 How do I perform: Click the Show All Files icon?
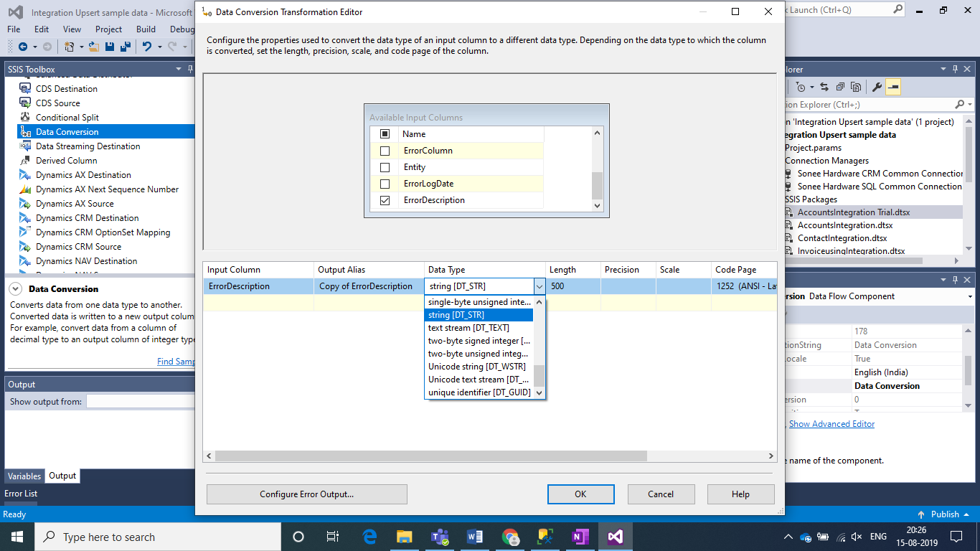(x=856, y=87)
